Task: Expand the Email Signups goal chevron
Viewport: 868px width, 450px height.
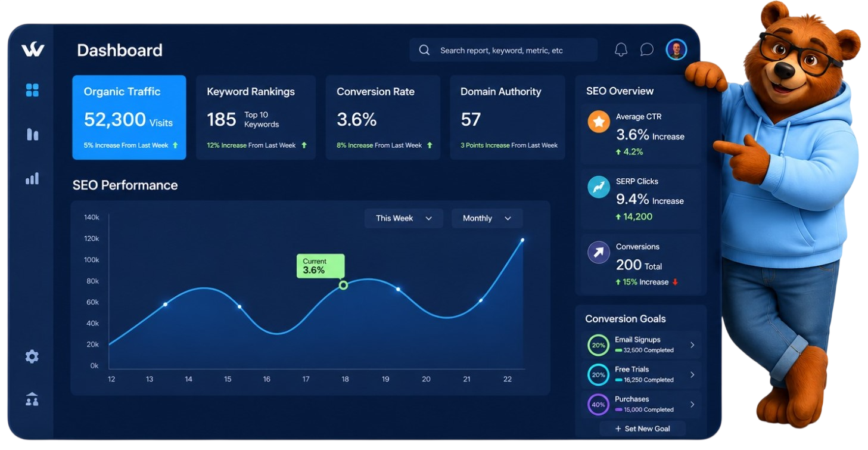Action: click(692, 345)
